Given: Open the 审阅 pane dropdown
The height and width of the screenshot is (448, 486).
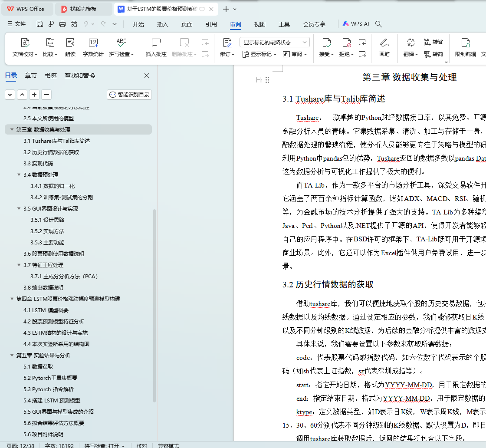Looking at the screenshot, I should (x=295, y=54).
